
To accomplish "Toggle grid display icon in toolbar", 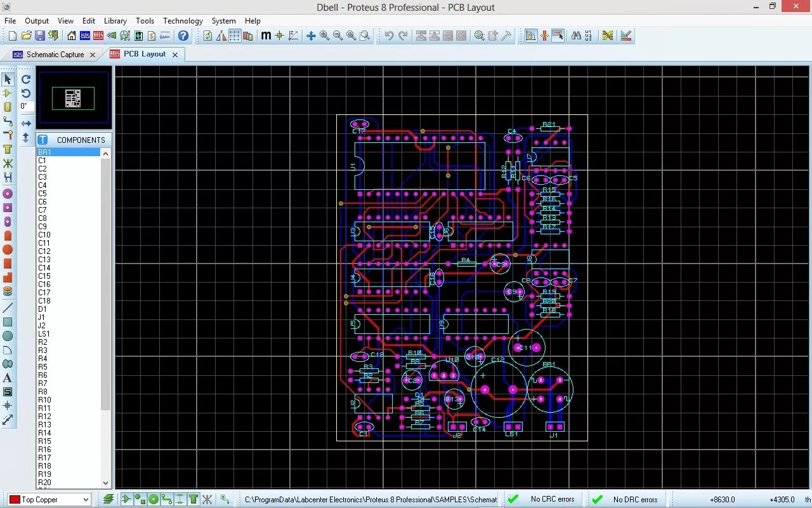I will click(x=234, y=36).
